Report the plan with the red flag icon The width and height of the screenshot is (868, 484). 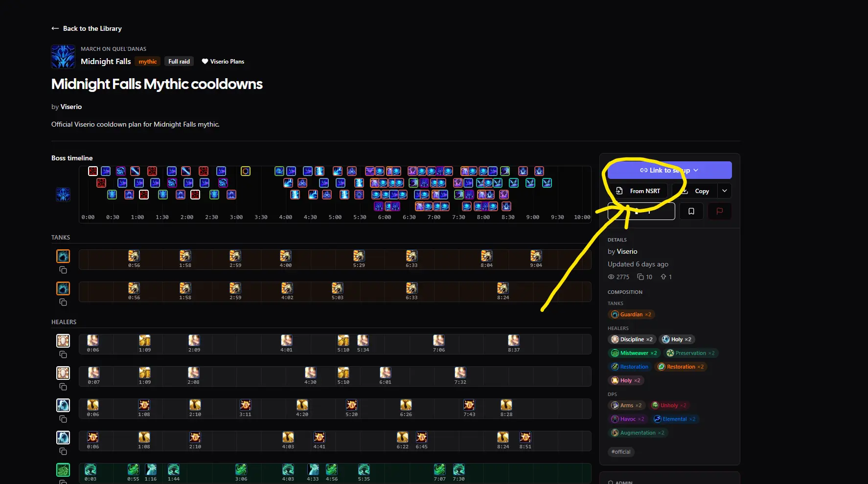[x=720, y=211]
